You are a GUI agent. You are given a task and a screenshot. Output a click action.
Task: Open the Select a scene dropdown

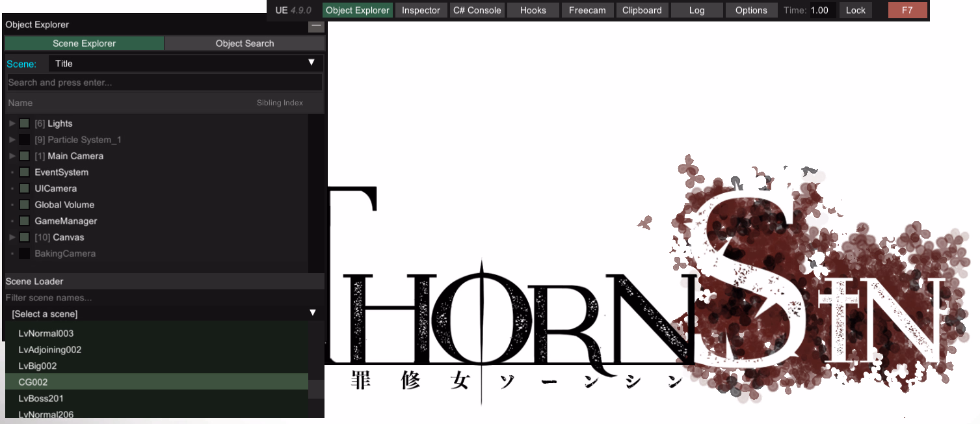(163, 313)
